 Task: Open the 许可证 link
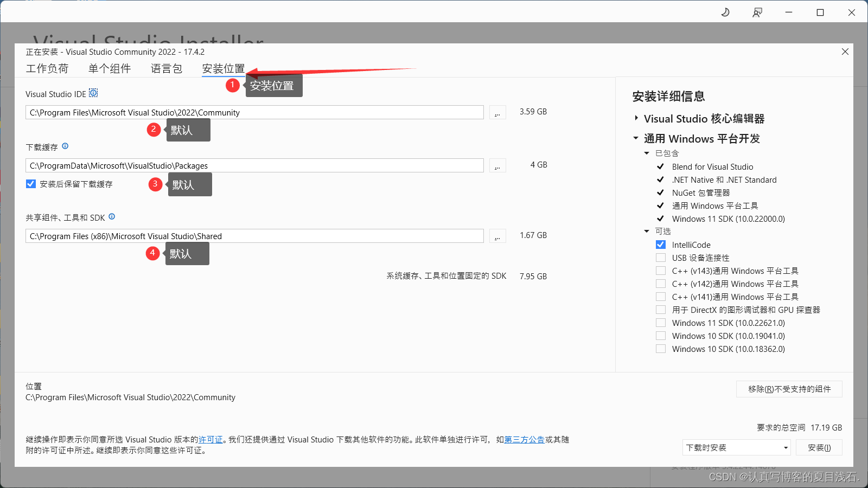[x=210, y=440]
